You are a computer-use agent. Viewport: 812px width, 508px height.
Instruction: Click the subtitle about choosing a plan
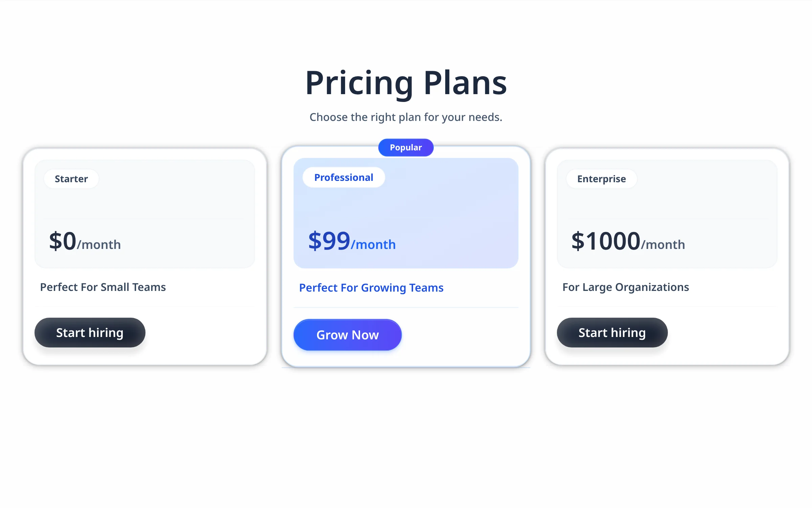pyautogui.click(x=406, y=117)
